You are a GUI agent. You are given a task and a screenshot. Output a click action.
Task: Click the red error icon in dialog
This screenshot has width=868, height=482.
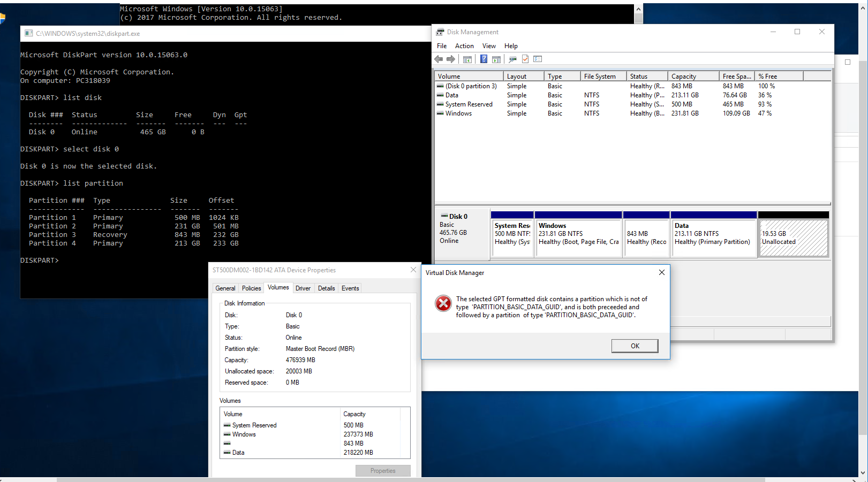click(443, 303)
